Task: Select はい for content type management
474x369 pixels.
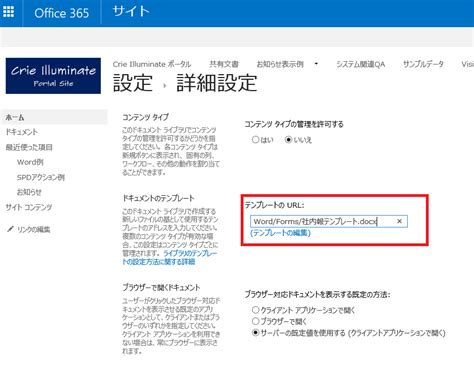Action: pyautogui.click(x=256, y=140)
